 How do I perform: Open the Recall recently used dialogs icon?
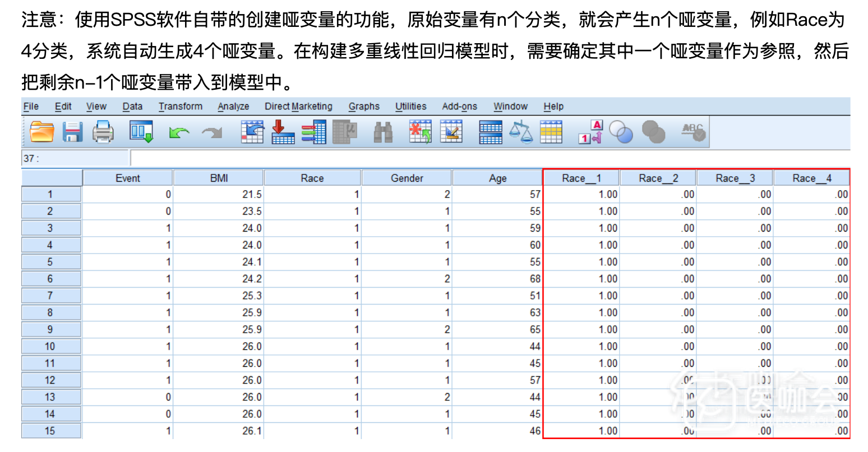pyautogui.click(x=141, y=132)
